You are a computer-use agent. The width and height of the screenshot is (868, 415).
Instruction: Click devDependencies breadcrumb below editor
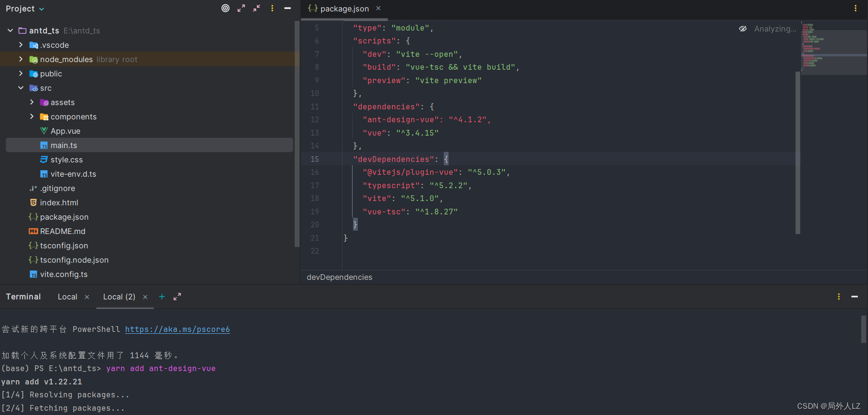tap(339, 277)
